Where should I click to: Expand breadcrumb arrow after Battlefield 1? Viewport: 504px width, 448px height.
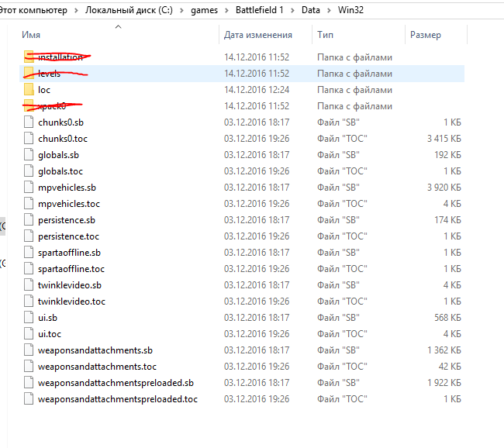292,11
